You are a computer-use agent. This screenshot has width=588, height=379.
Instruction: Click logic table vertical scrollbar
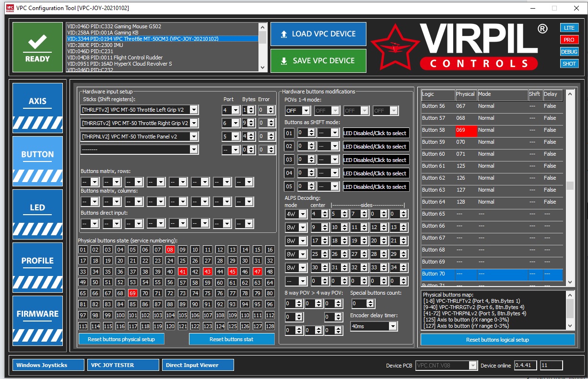[570, 188]
